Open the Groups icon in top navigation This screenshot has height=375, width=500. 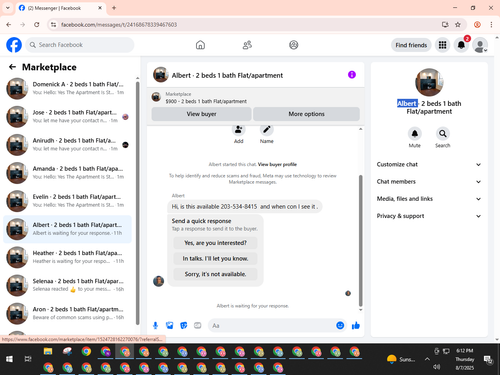coord(294,45)
